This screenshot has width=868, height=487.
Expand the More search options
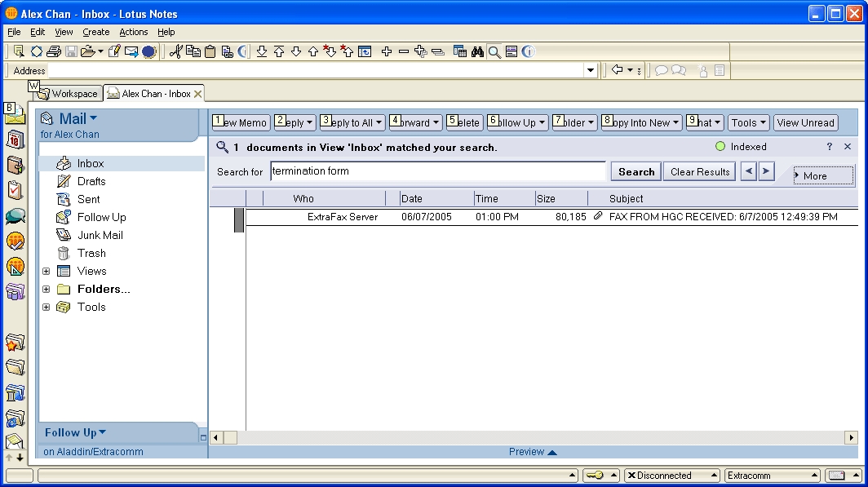point(823,175)
